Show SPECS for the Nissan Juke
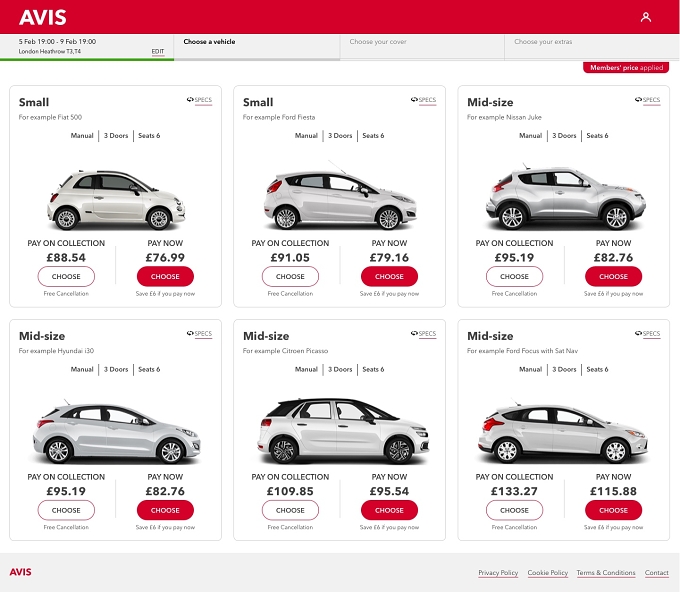The height and width of the screenshot is (592, 680). [647, 100]
